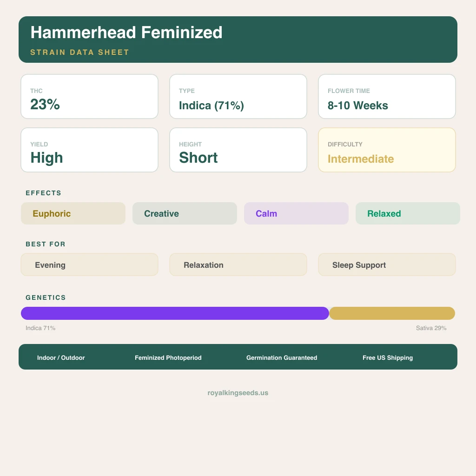Click Free US Shipping label
Screen dimensions: 476x476
tap(388, 358)
